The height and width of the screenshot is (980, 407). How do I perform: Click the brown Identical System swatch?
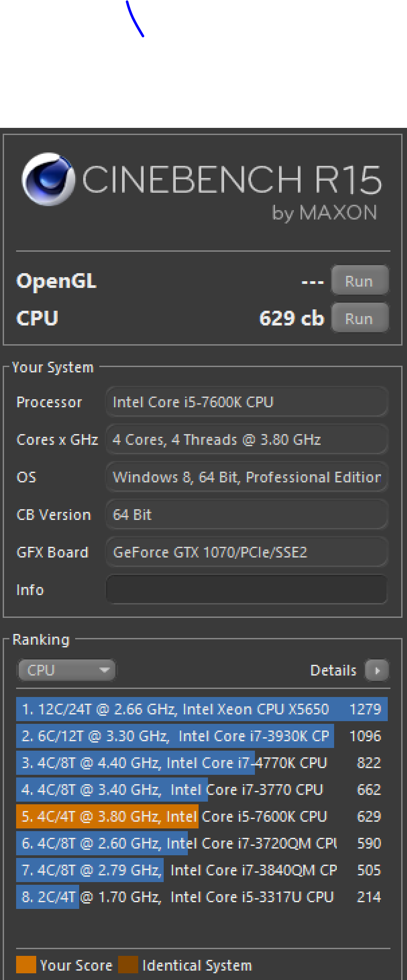pos(128,965)
